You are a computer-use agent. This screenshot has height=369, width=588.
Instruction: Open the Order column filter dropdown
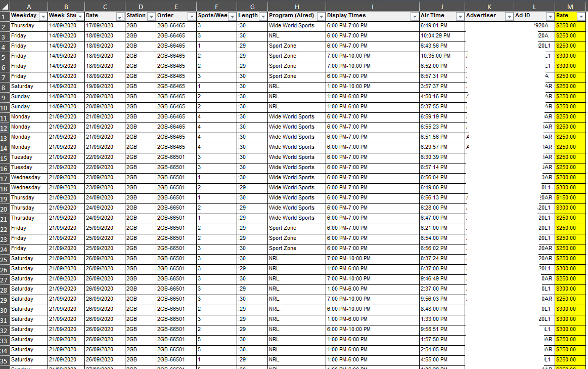pos(192,17)
